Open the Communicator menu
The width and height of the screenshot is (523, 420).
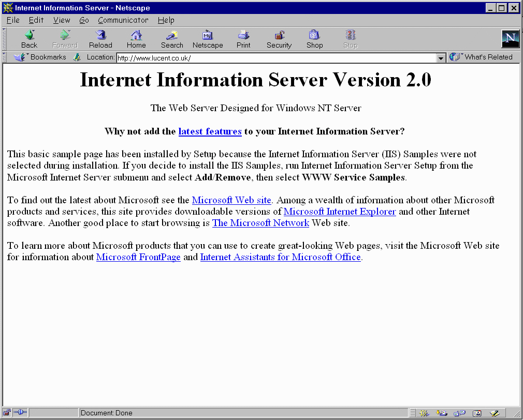click(x=123, y=20)
